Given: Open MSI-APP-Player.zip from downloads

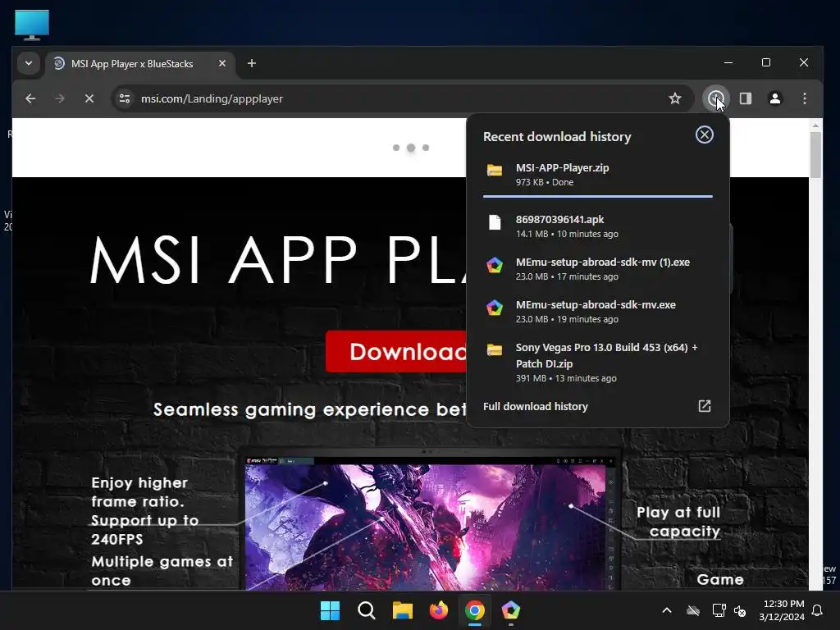Looking at the screenshot, I should pyautogui.click(x=598, y=175).
